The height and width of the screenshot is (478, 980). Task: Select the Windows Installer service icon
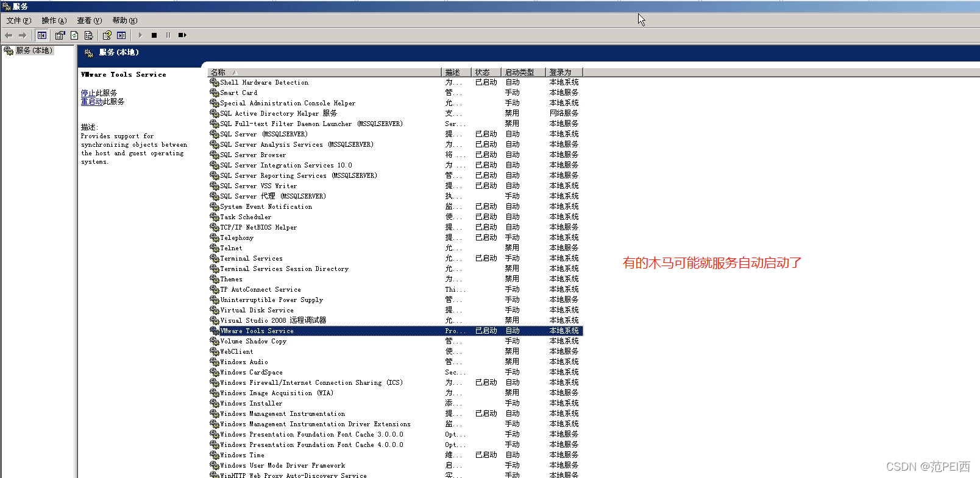point(215,403)
